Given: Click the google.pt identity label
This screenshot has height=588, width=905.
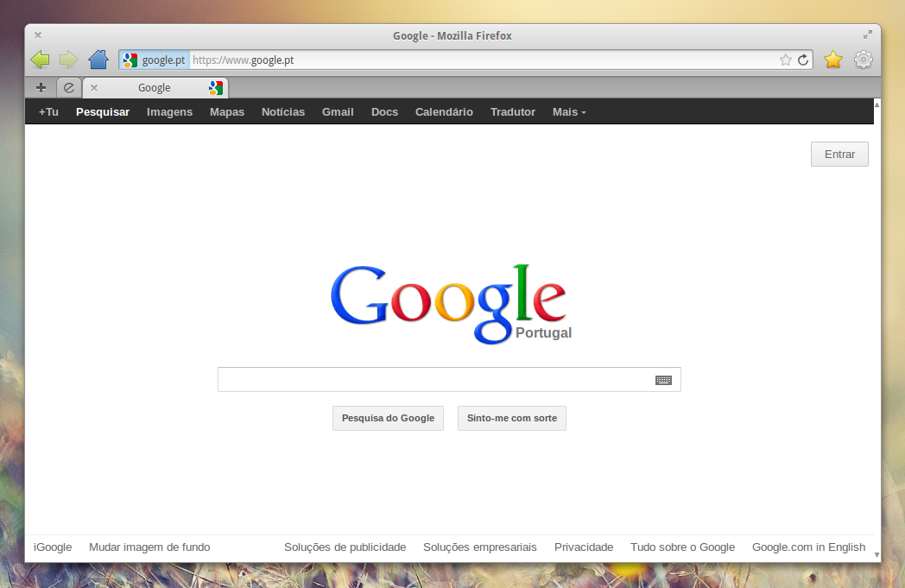Looking at the screenshot, I should pos(163,60).
